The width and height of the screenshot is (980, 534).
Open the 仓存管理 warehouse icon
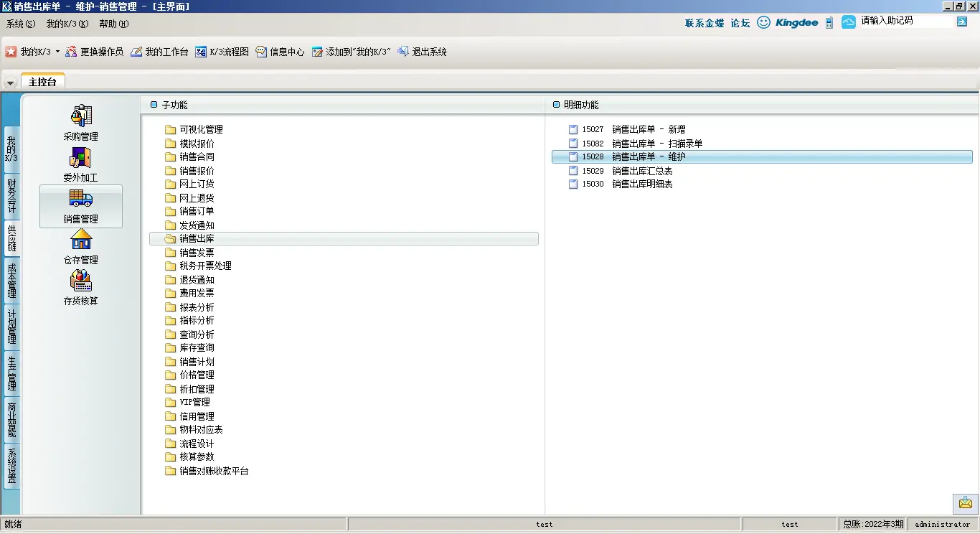coord(80,240)
